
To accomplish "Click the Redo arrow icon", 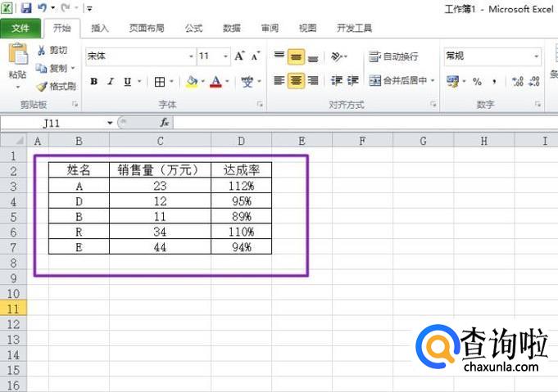I will tap(66, 7).
